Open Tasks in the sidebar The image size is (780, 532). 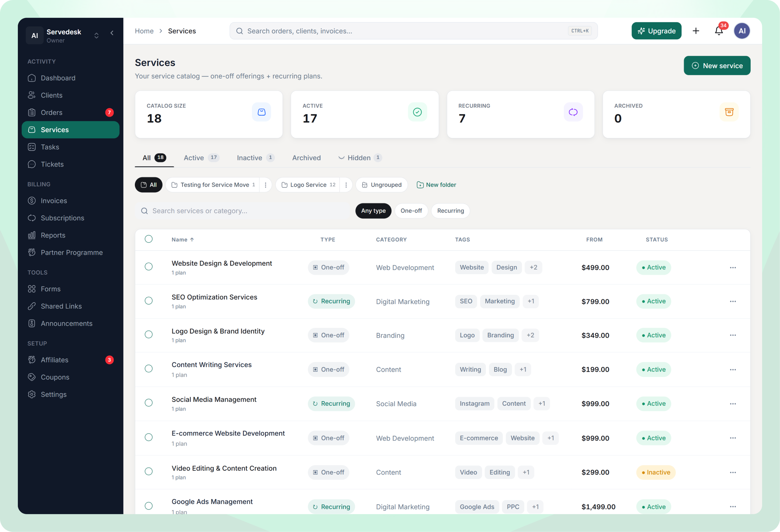(70, 147)
